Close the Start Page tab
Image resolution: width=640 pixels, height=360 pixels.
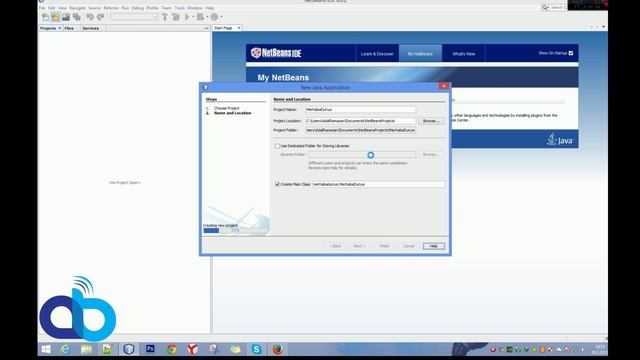[239, 28]
